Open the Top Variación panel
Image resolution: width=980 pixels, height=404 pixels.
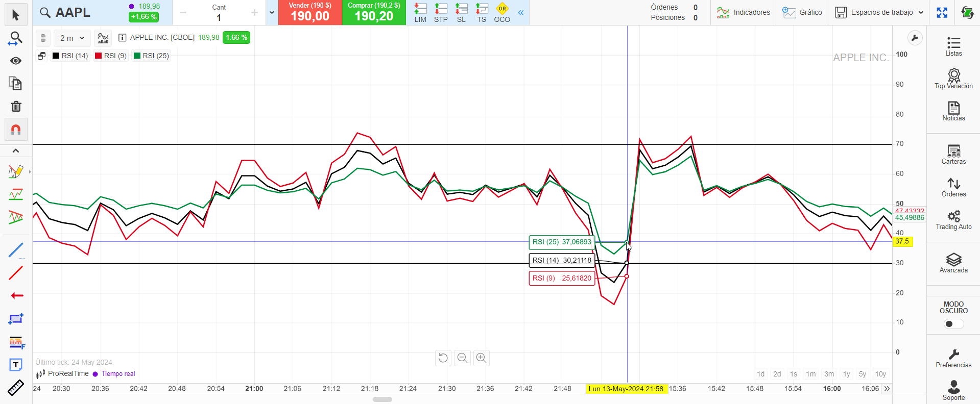click(953, 79)
